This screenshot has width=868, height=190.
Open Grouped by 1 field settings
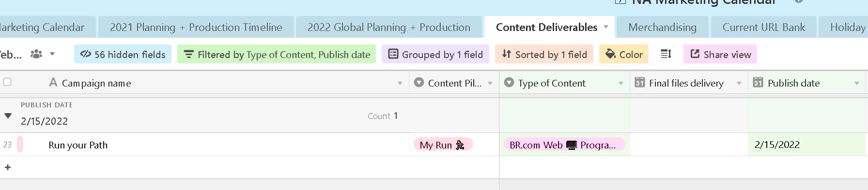coord(435,54)
